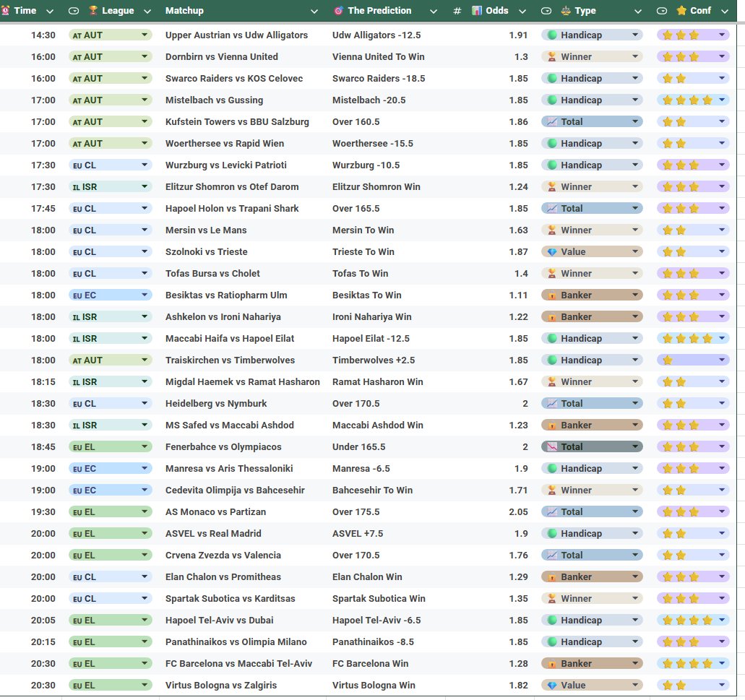The width and height of the screenshot is (745, 700).
Task: Click the target icon beside The Prediction header
Action: [x=338, y=10]
